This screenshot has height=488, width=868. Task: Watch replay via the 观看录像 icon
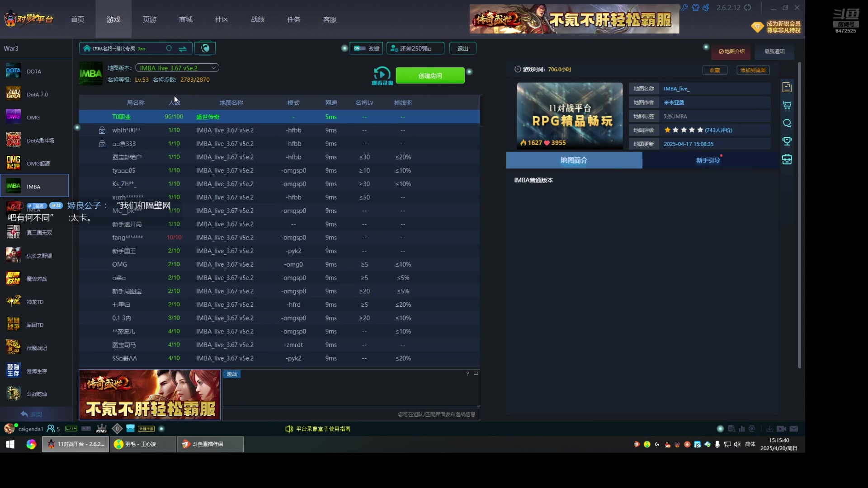[x=382, y=75]
